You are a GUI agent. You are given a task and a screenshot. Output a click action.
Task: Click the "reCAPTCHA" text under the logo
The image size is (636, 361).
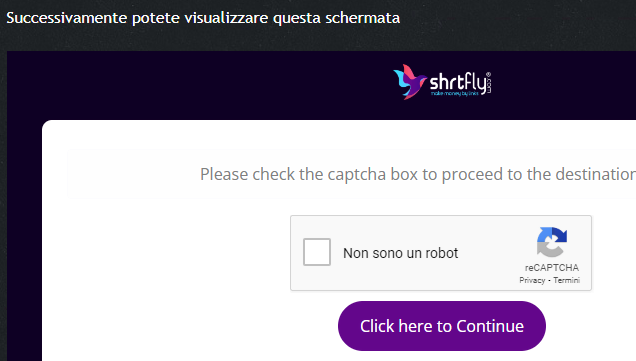552,268
